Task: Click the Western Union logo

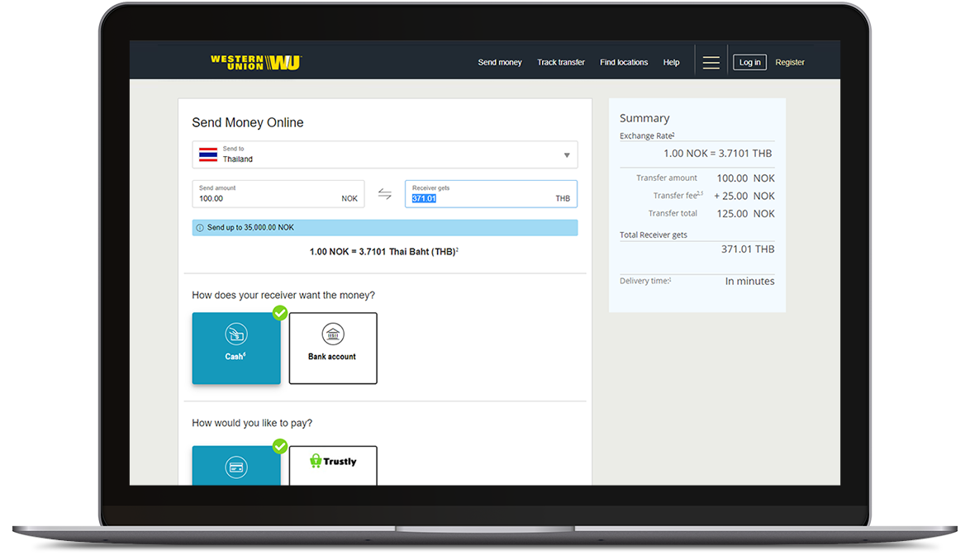Action: 255,62
